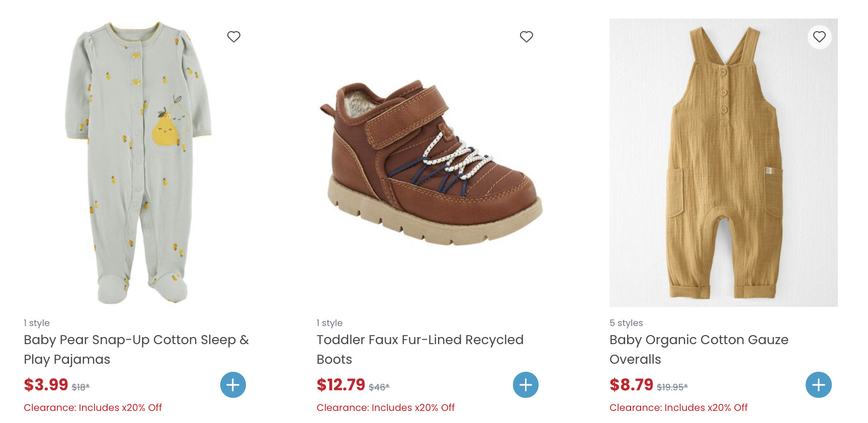Click heart icon on Toddler Faux Fur-Lined Boots
The width and height of the screenshot is (868, 423).
pos(527,37)
